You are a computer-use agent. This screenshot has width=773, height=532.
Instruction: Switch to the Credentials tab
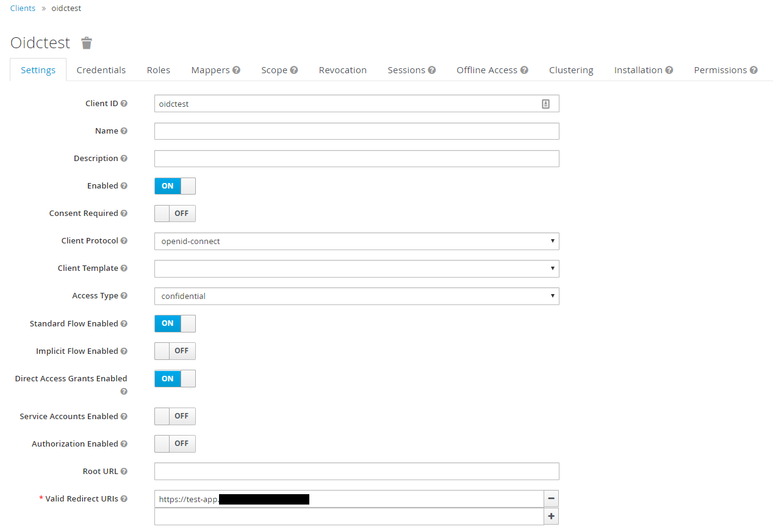(101, 70)
